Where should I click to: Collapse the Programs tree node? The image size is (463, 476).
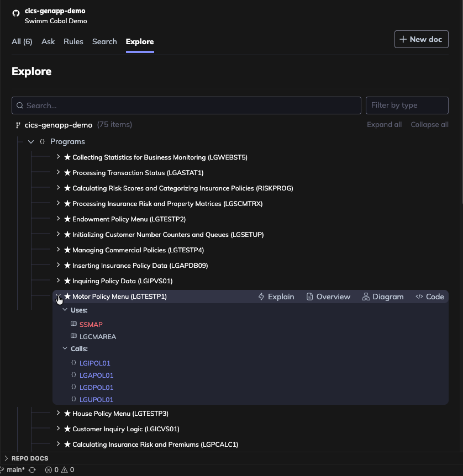point(31,141)
